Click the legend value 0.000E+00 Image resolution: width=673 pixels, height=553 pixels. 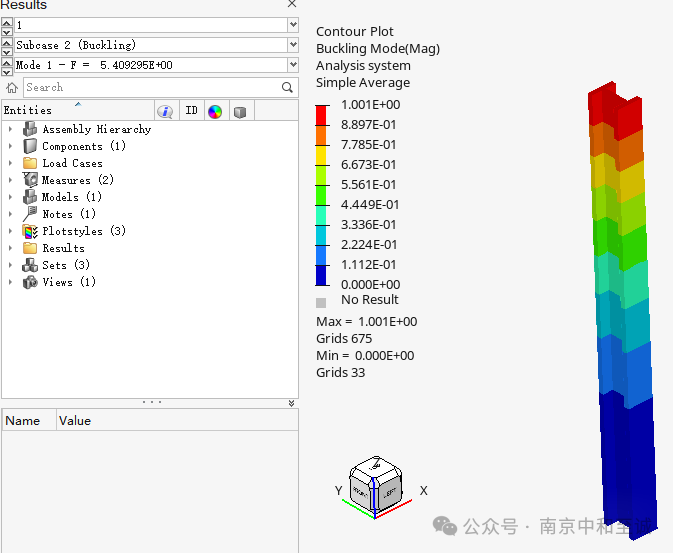click(x=371, y=285)
